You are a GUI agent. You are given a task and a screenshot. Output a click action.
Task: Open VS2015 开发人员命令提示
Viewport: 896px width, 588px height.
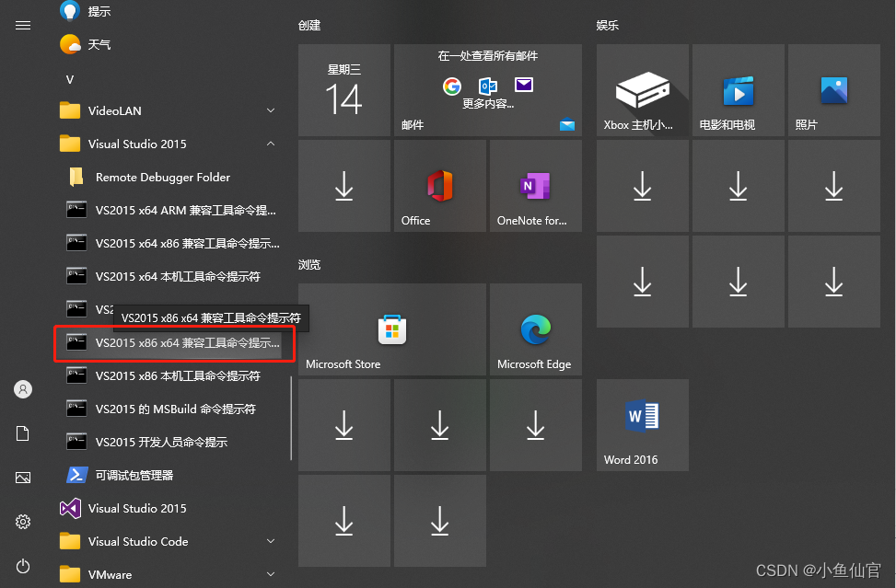tap(171, 442)
